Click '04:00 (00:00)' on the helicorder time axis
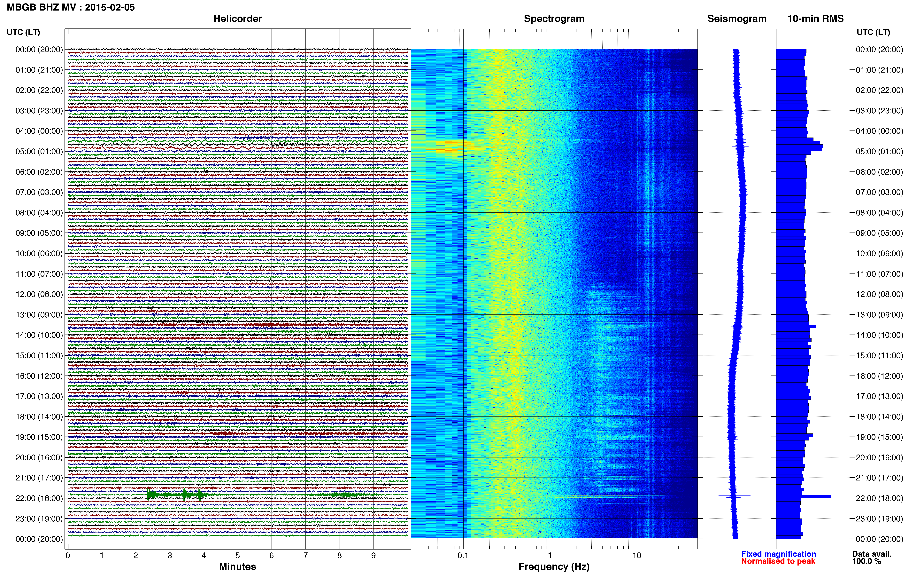 click(39, 131)
